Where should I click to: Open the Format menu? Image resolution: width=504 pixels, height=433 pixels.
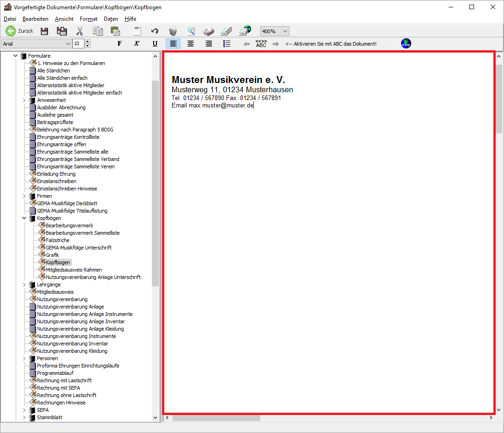(88, 19)
